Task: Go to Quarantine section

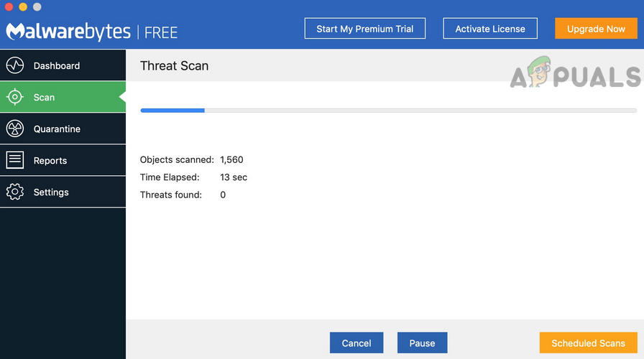Action: [63, 129]
